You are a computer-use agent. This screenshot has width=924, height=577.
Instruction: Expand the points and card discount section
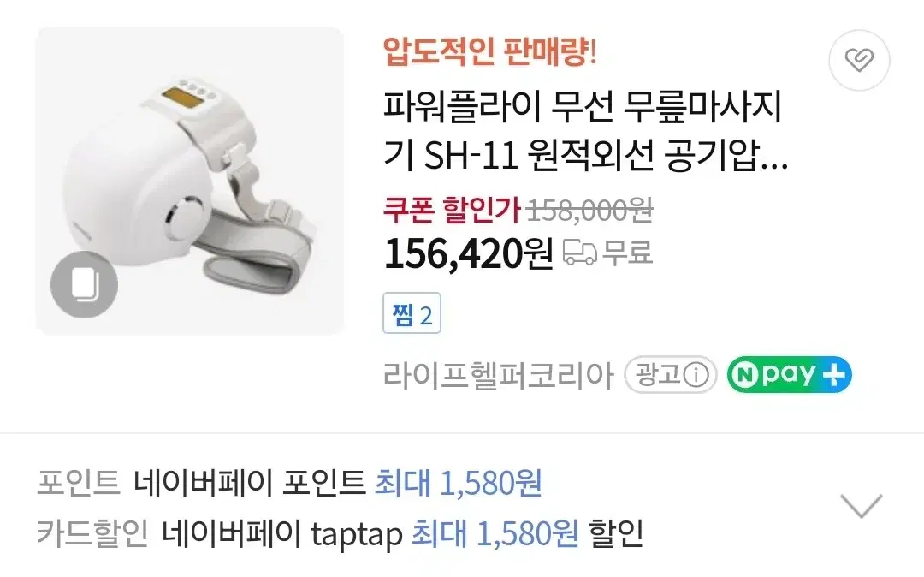click(x=862, y=506)
